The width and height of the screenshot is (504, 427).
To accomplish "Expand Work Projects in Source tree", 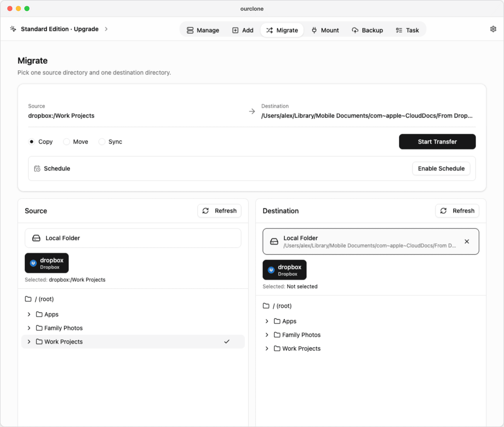I will point(29,342).
